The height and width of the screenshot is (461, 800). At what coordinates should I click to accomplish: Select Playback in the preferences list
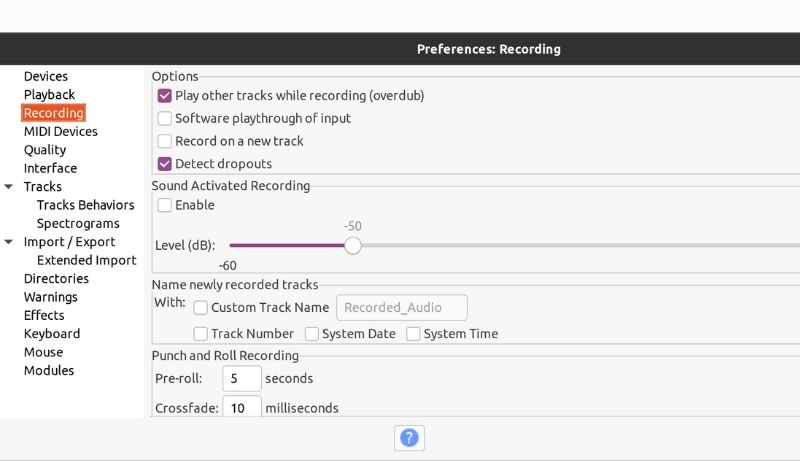pos(49,95)
